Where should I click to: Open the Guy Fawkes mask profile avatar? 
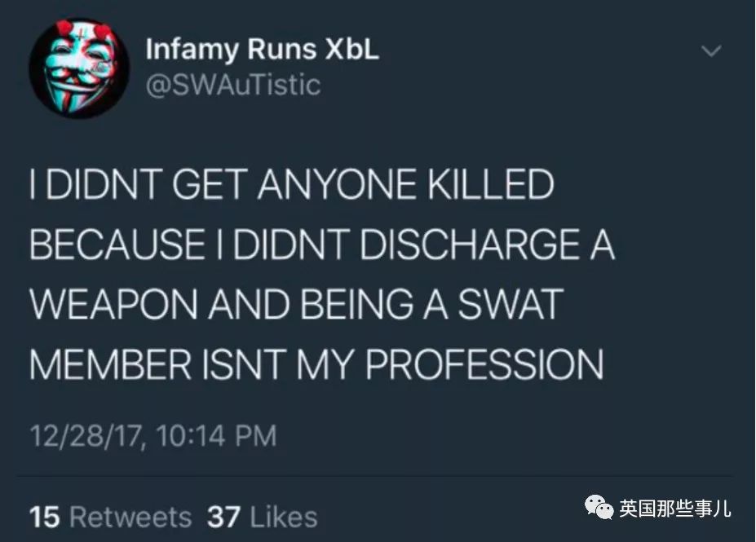pos(78,68)
